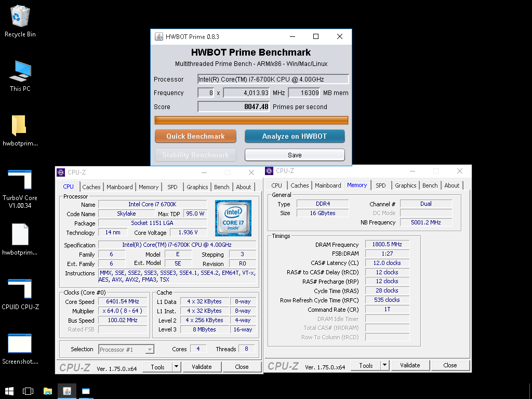
Task: Click the 6401.54 MHz Core Speed value
Action: pyautogui.click(x=123, y=301)
